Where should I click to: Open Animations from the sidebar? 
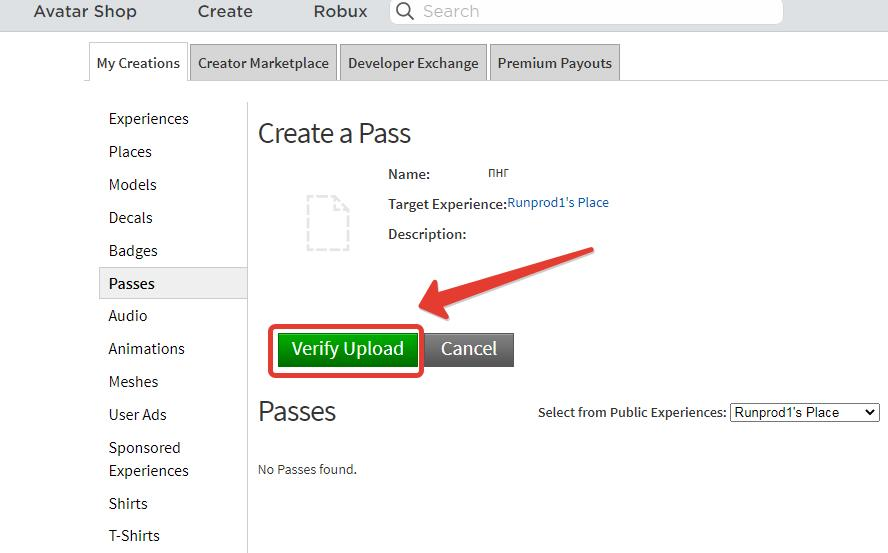pyautogui.click(x=147, y=349)
